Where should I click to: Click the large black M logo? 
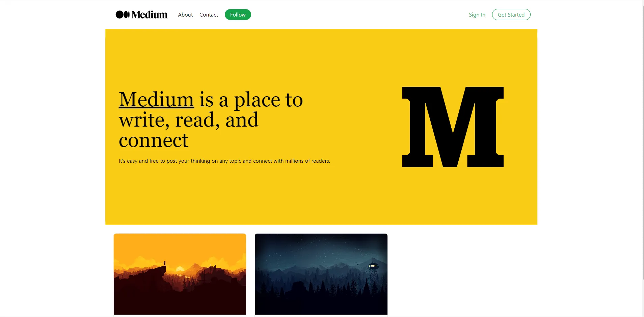[x=453, y=127]
